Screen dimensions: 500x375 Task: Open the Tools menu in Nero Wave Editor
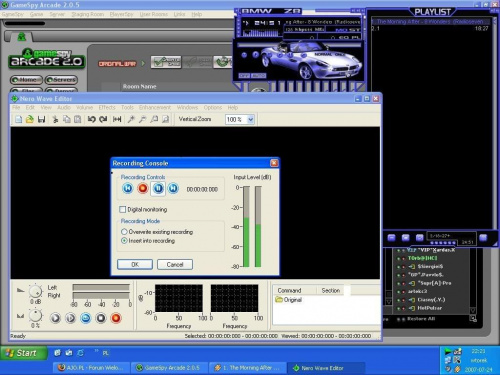point(127,107)
